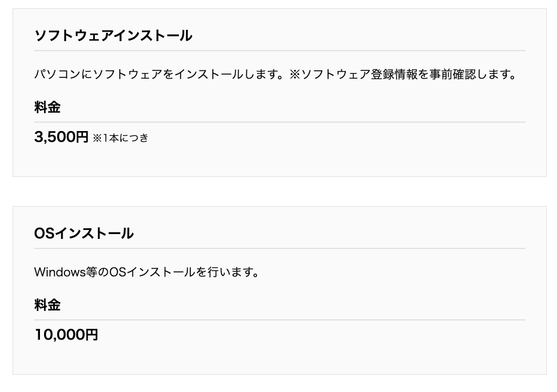Click divider line under OSインストール heading
557x392 pixels.
point(280,248)
